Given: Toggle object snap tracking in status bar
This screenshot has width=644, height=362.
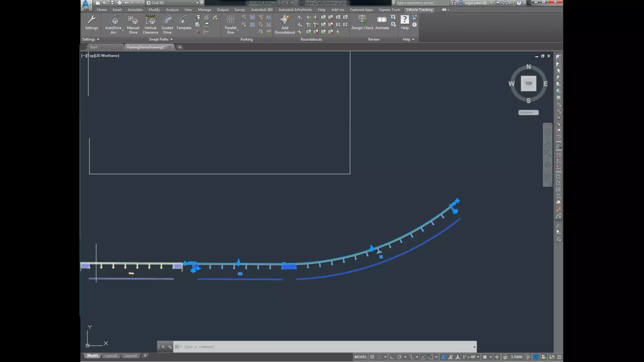Looking at the screenshot, I should 423,357.
